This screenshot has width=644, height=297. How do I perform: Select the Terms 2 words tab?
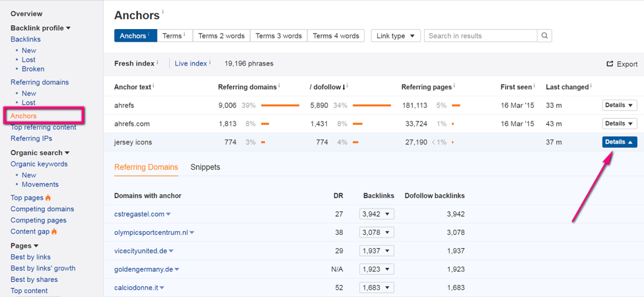click(x=221, y=36)
